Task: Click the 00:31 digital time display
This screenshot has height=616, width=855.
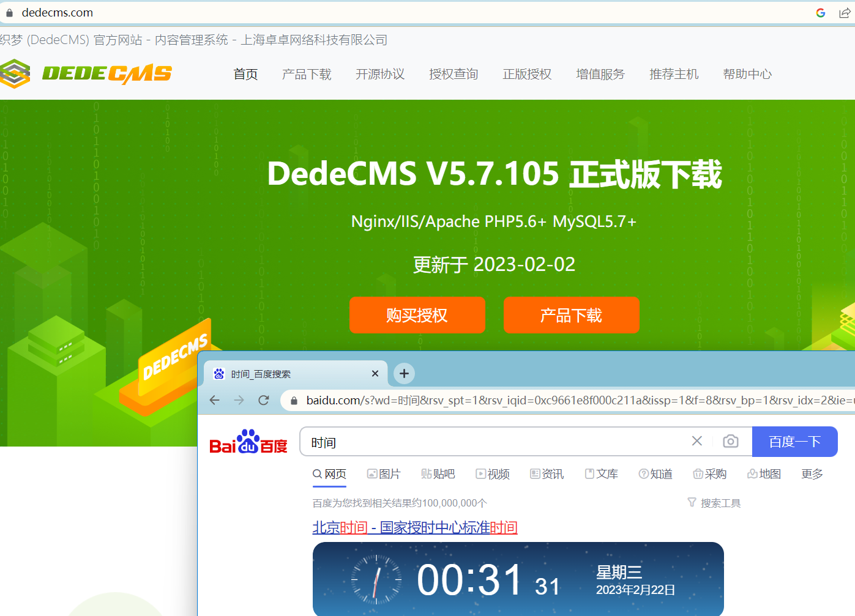Action: 469,579
